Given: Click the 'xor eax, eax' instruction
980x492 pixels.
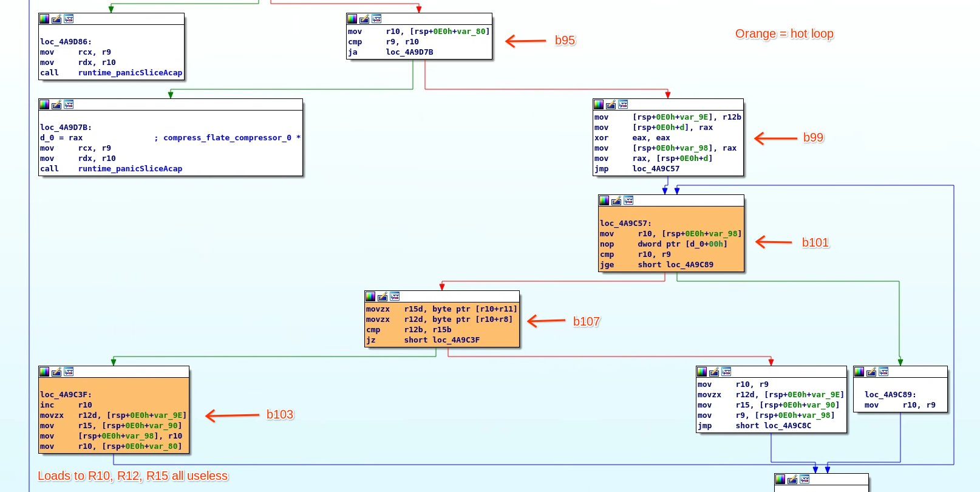Looking at the screenshot, I should [x=632, y=138].
